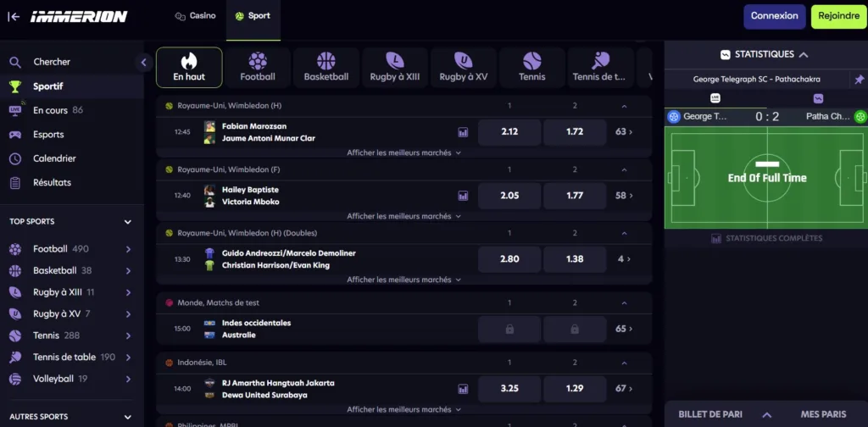Select the Football category tile

[258, 68]
